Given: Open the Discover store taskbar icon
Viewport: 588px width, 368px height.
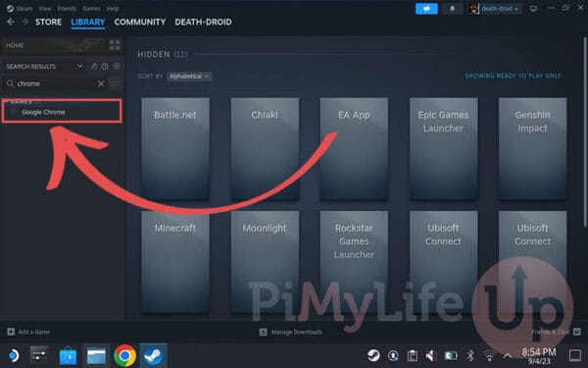Looking at the screenshot, I should tap(68, 355).
